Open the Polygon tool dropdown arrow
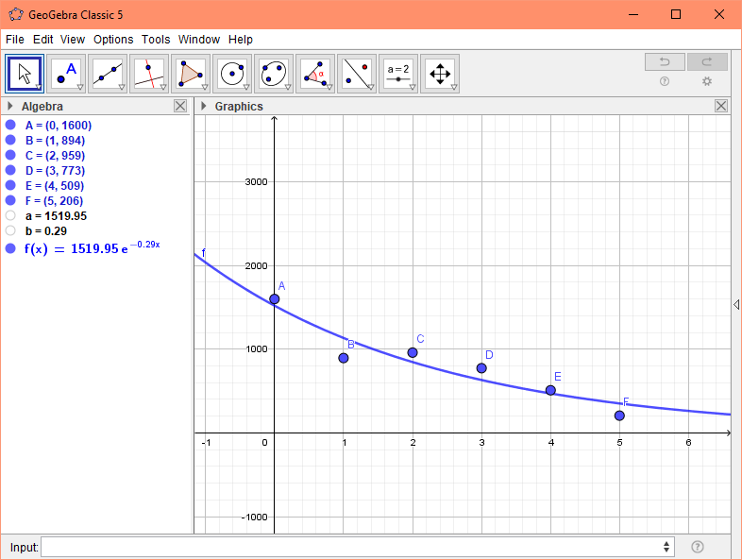 pyautogui.click(x=205, y=87)
